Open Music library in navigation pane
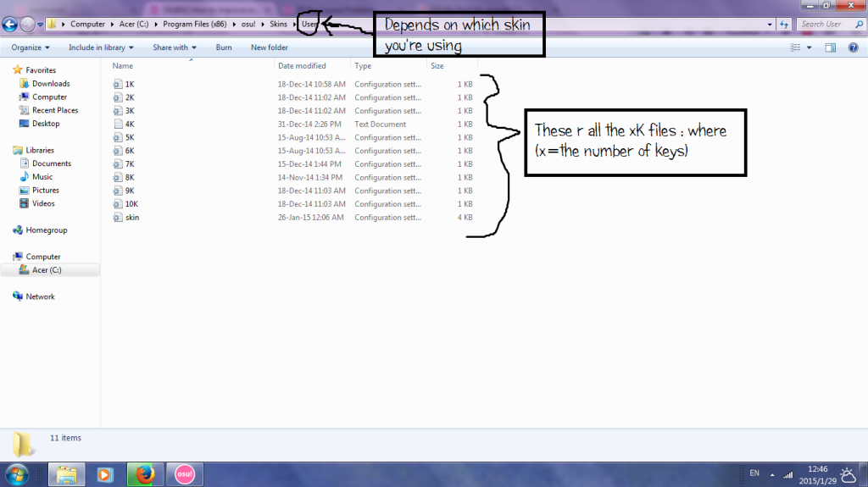This screenshot has height=487, width=868. [36, 176]
